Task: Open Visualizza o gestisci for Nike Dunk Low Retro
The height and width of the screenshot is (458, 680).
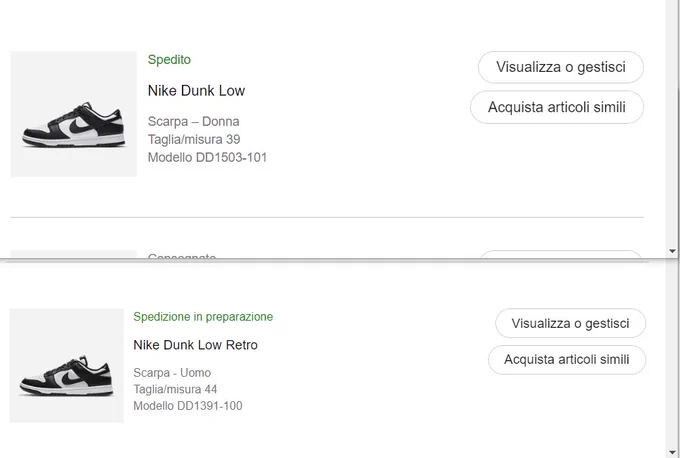Action: click(x=570, y=323)
